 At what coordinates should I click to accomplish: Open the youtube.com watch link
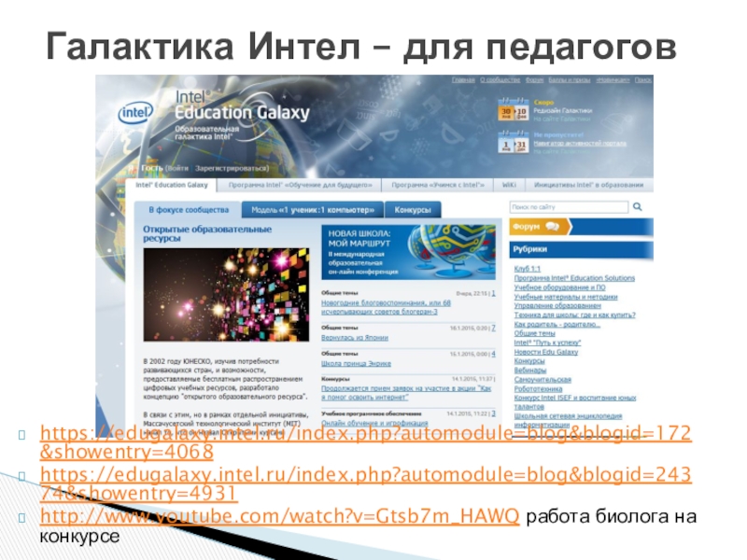click(x=279, y=516)
